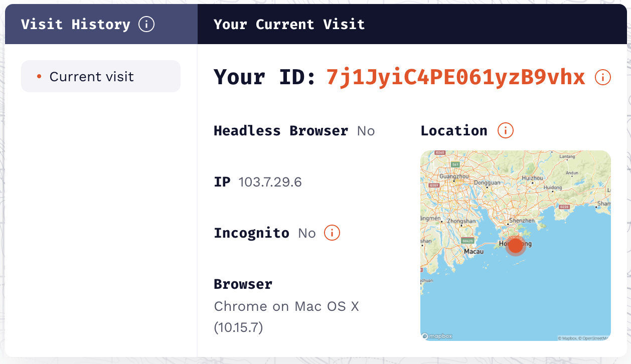This screenshot has width=631, height=364.
Task: Open the info icon beside Your ID
Action: point(602,77)
